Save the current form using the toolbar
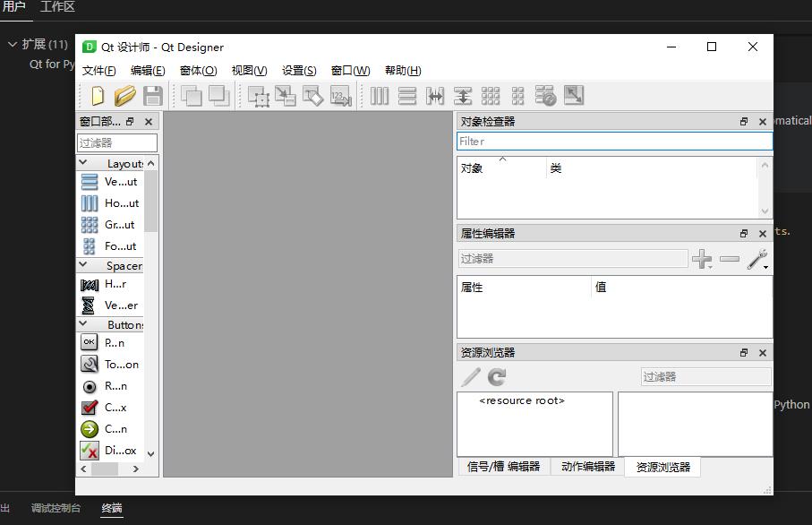Viewport: 812px width, 525px height. 150,95
